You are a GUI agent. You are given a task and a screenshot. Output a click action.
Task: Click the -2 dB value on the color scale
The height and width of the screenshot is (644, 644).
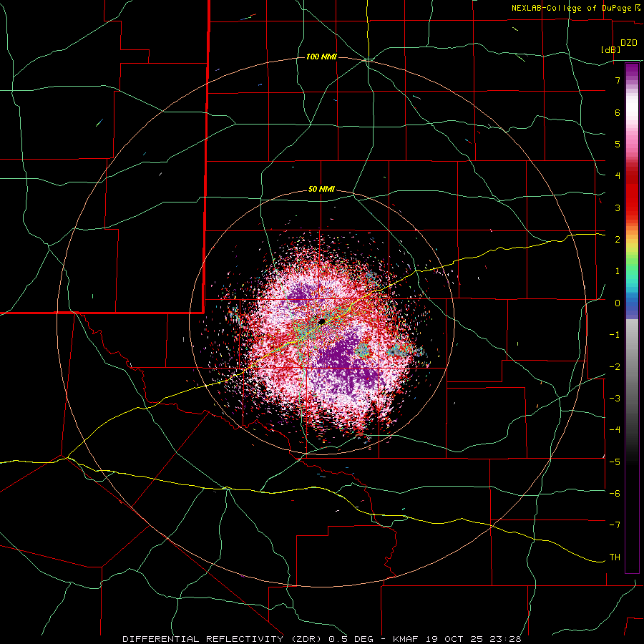click(x=615, y=367)
